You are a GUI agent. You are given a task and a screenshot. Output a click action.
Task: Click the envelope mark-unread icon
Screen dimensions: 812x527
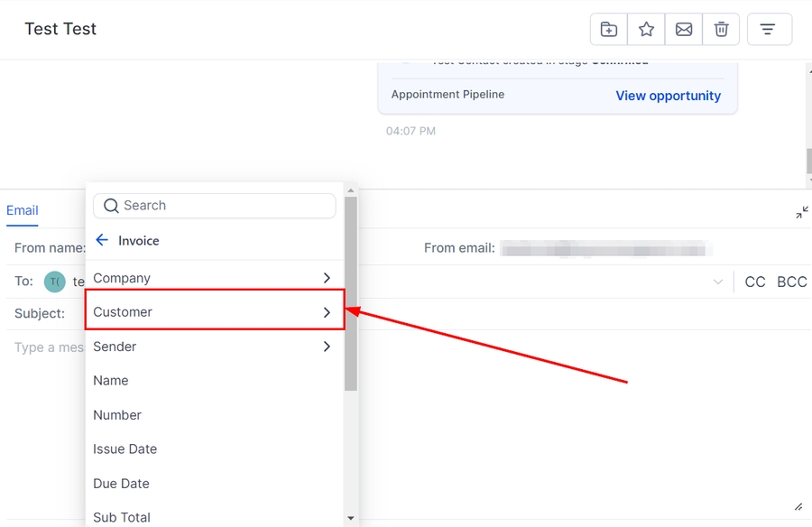(684, 30)
